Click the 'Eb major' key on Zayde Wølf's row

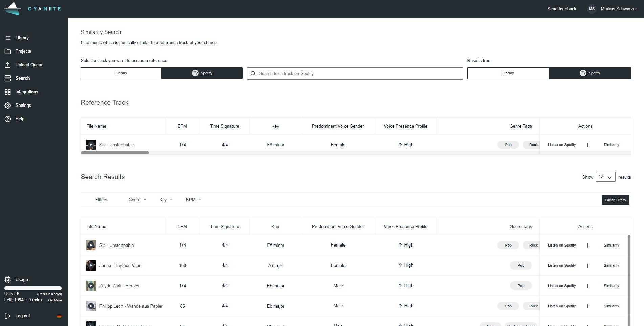pyautogui.click(x=275, y=286)
